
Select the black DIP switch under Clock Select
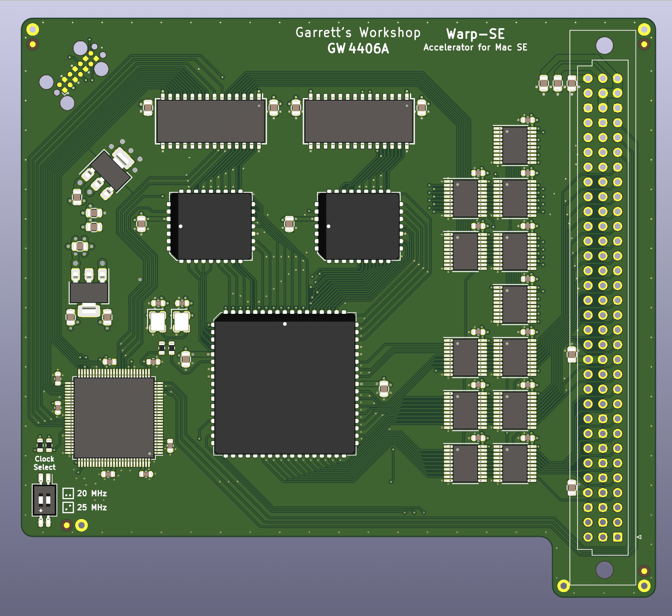tap(44, 500)
